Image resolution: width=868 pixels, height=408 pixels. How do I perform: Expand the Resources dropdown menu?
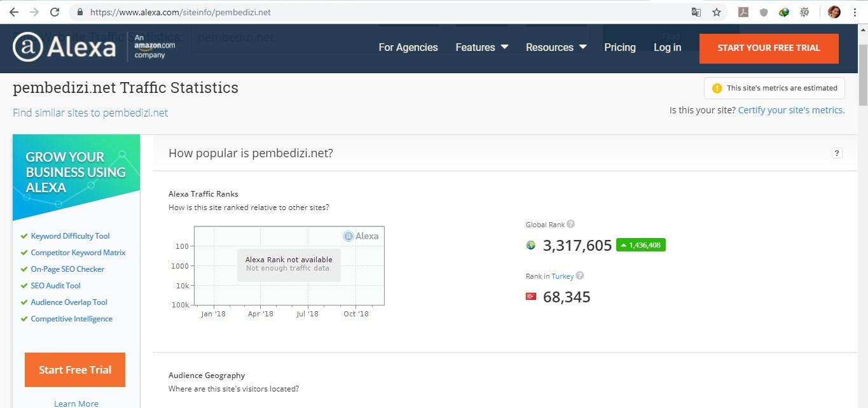coord(556,47)
